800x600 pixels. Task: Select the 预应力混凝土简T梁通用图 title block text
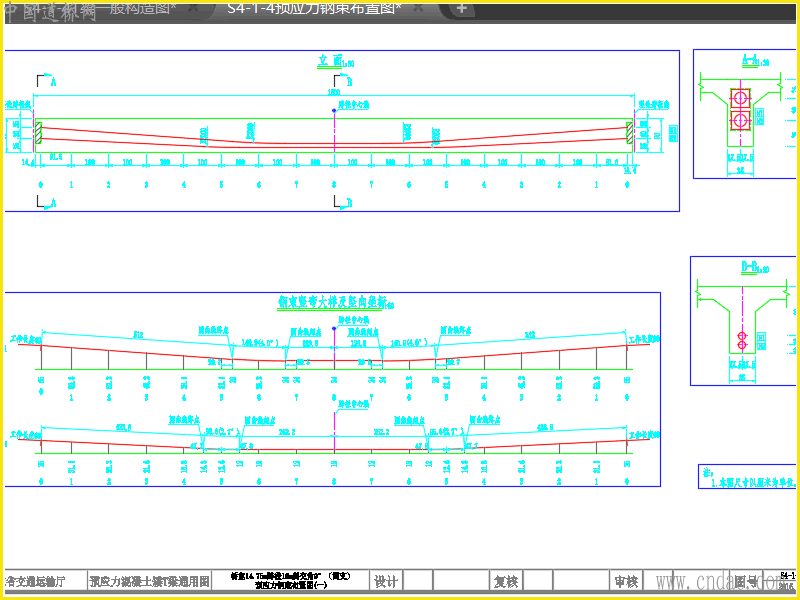149,582
